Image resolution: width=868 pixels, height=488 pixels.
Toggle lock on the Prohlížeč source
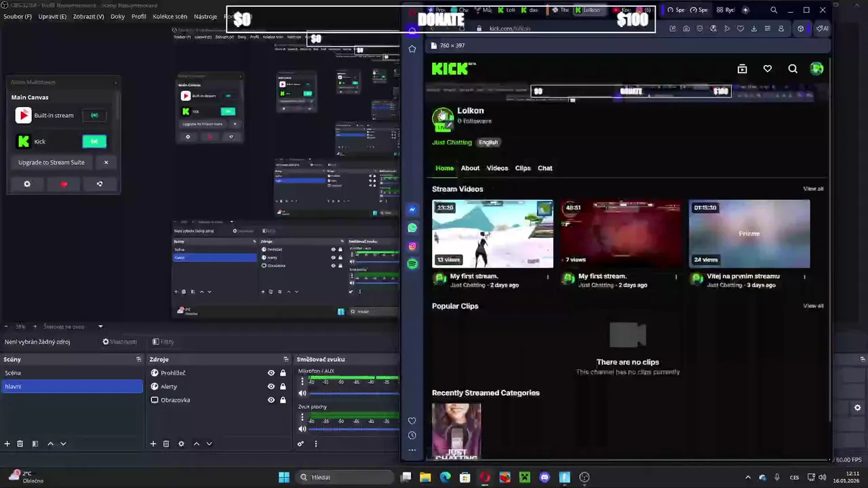click(x=283, y=373)
